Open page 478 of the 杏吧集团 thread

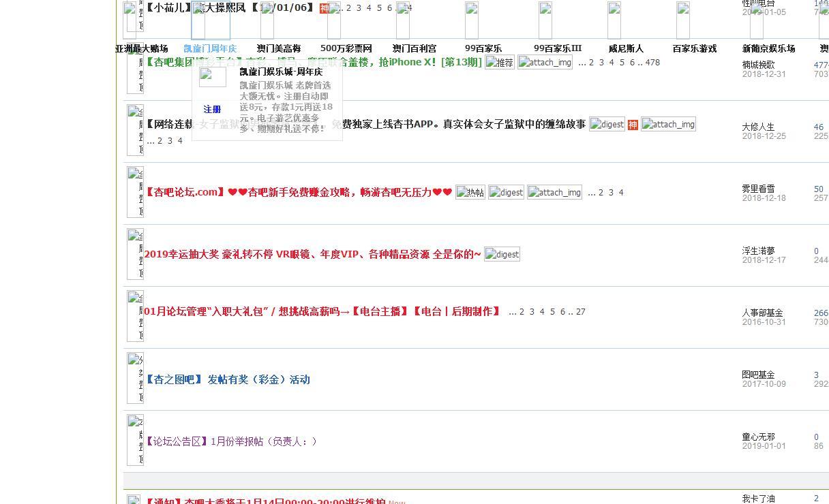pyautogui.click(x=652, y=62)
